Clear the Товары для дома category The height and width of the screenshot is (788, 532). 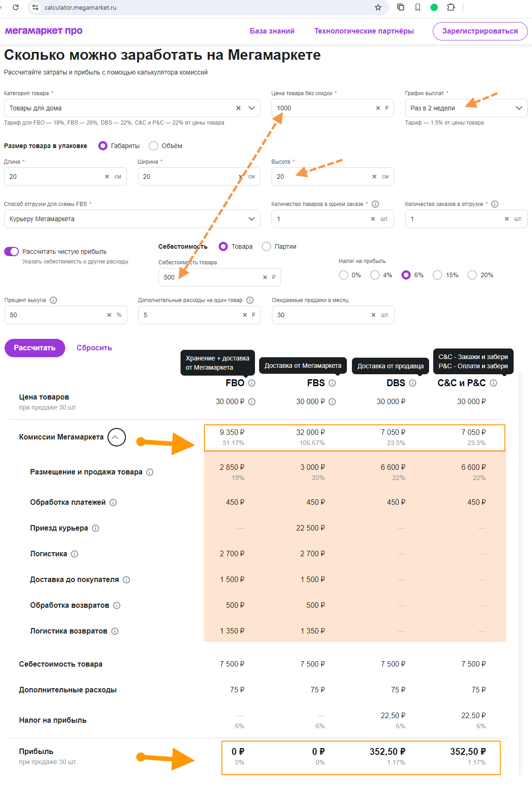(x=238, y=108)
